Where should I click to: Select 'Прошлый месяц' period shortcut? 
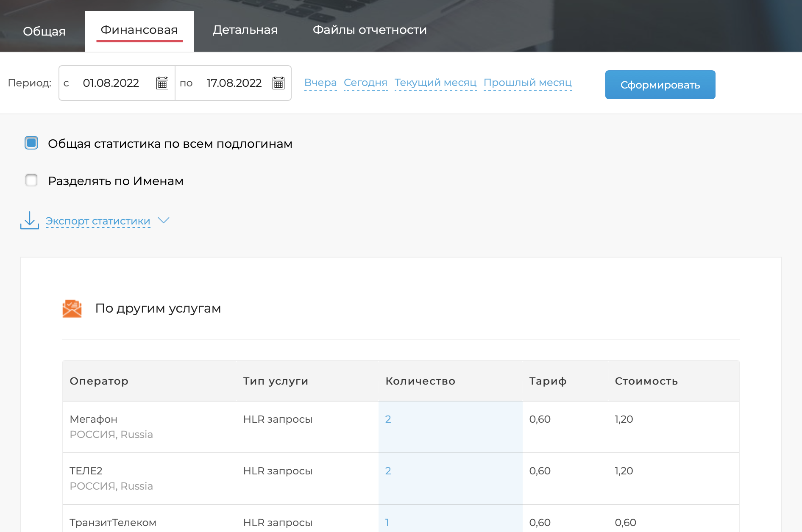click(x=527, y=83)
